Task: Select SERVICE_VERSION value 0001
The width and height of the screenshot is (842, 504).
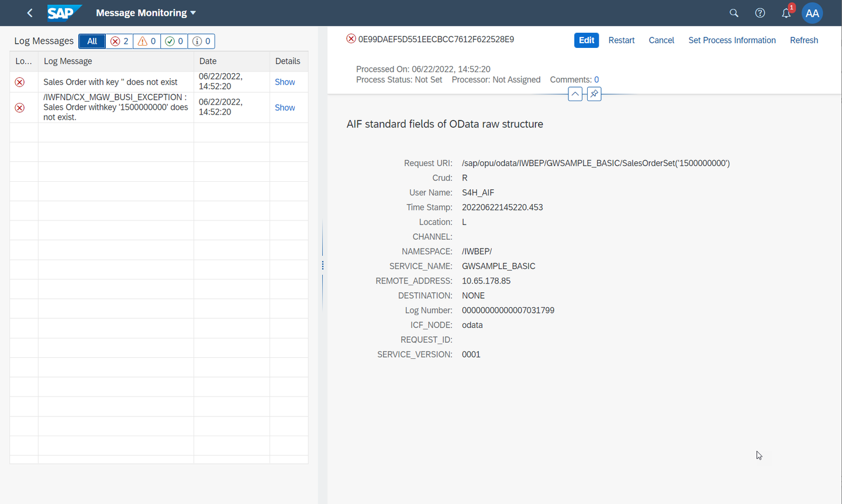Action: 471,354
